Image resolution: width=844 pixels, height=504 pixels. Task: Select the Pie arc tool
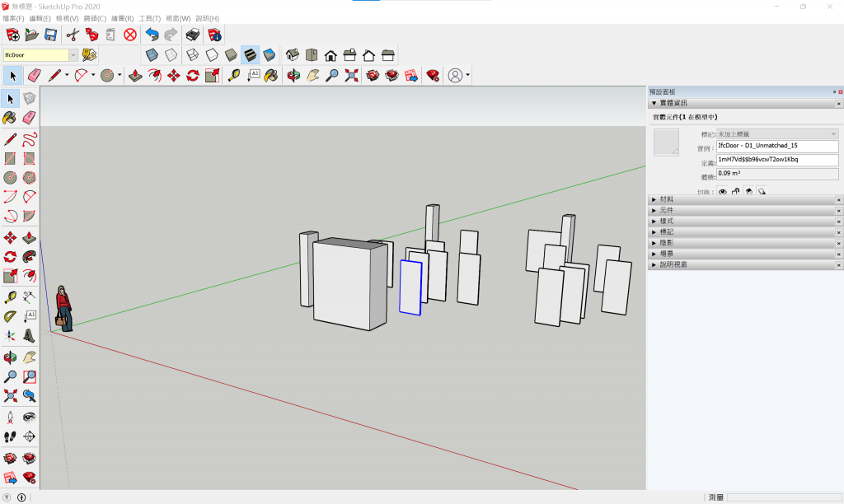click(x=29, y=216)
